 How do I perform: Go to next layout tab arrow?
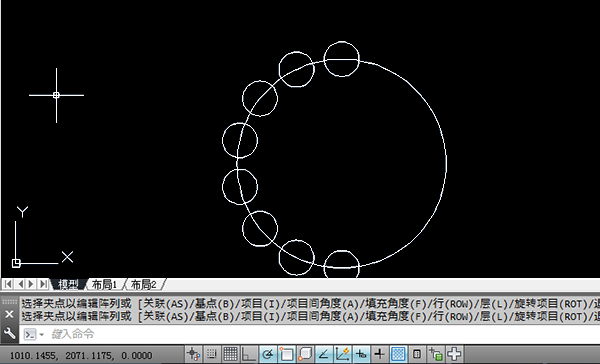click(x=31, y=284)
